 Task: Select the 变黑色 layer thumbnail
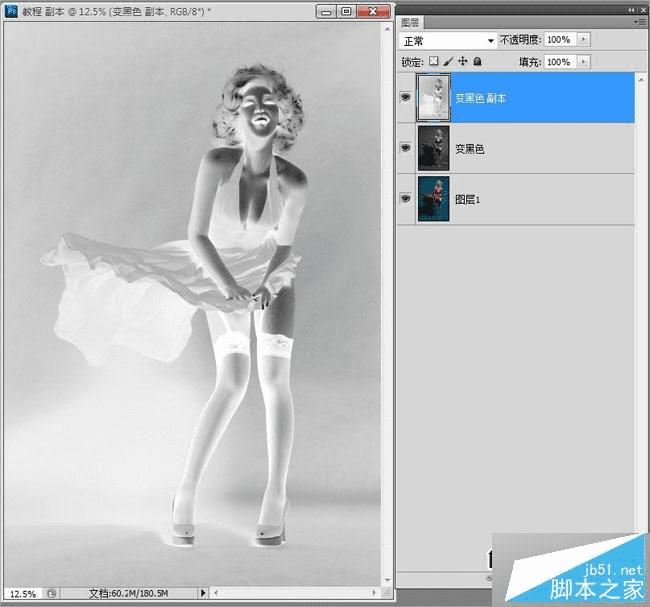click(x=433, y=148)
